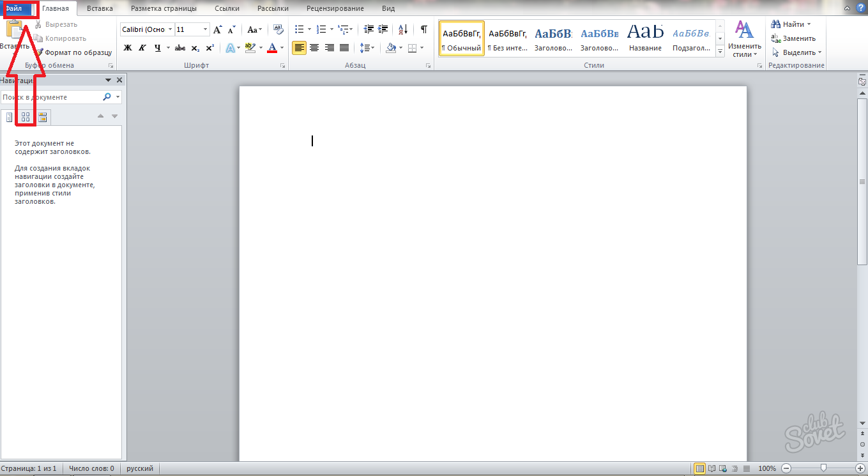The image size is (868, 476).
Task: Expand the styles gallery More arrow
Action: pyautogui.click(x=720, y=52)
